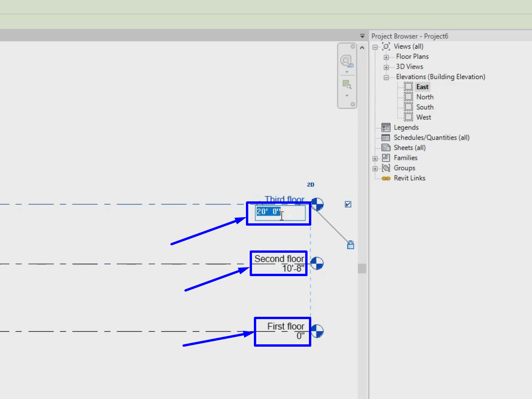Click the Third floor level head bubble

click(318, 204)
